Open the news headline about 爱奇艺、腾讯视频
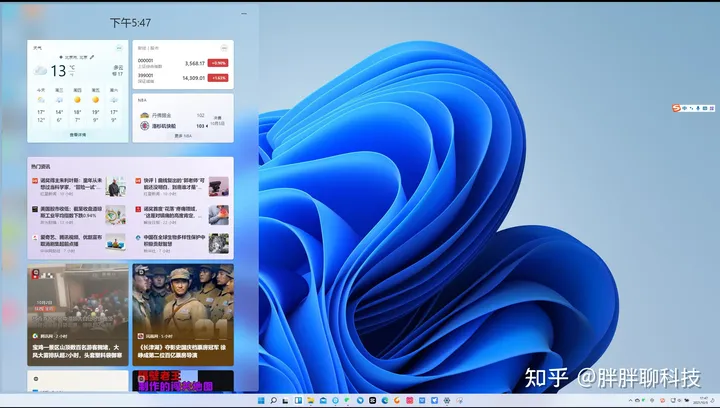720x408 pixels. pyautogui.click(x=71, y=240)
